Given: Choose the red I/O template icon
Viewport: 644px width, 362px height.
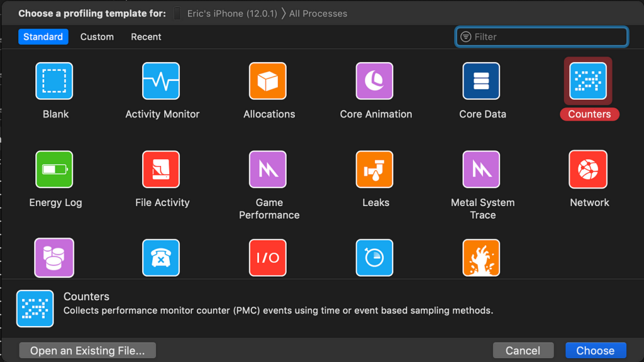Looking at the screenshot, I should [x=268, y=258].
